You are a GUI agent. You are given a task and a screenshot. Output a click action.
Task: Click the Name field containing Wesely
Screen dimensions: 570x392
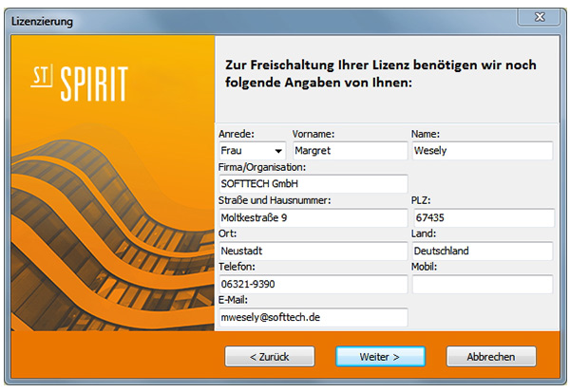click(483, 150)
